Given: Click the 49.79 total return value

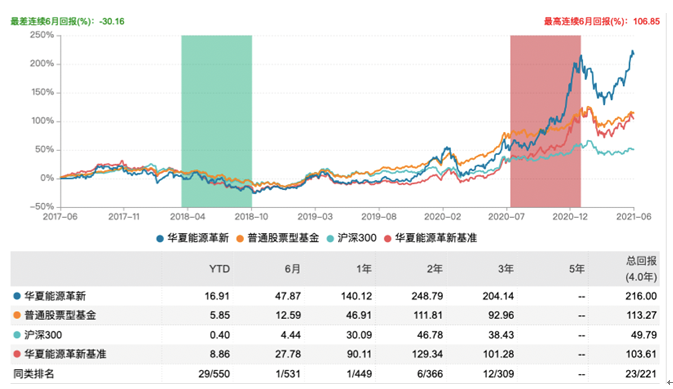Looking at the screenshot, I should click(x=644, y=335).
